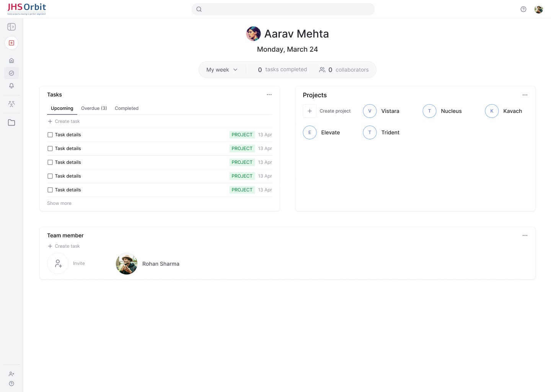Click Create task in the Tasks panel

[x=64, y=121]
